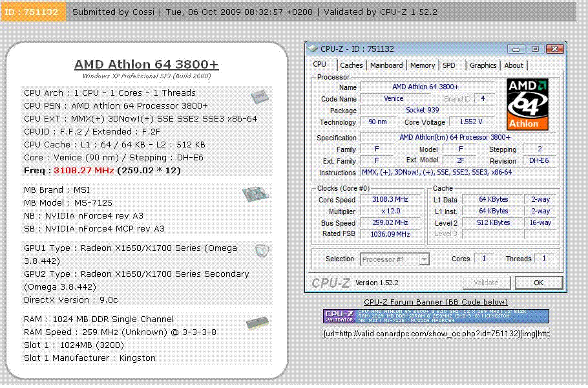Viewport: 588px width, 388px height.
Task: Click the RAM module icon beside RAM row
Action: pyautogui.click(x=258, y=324)
